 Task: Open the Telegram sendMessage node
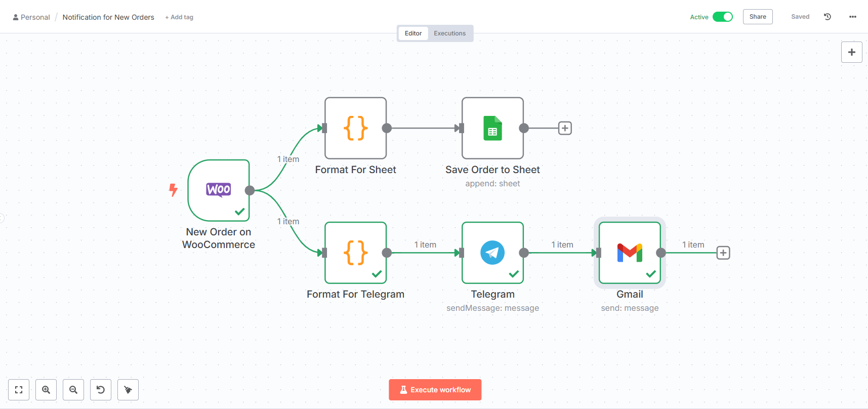click(x=492, y=253)
